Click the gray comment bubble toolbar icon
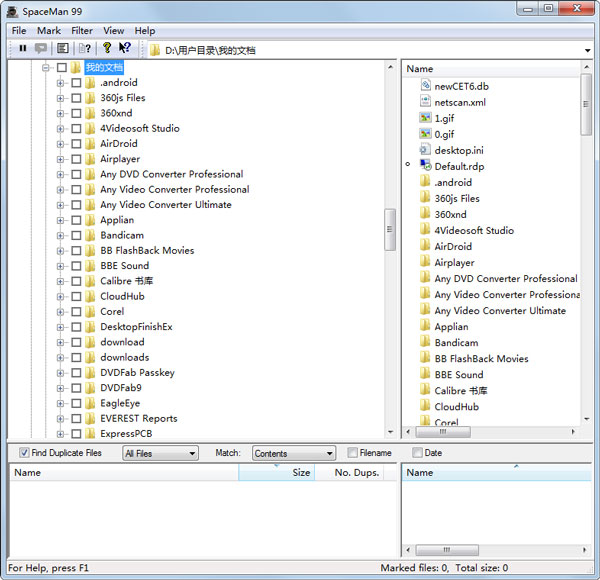600x580 pixels. (41, 48)
